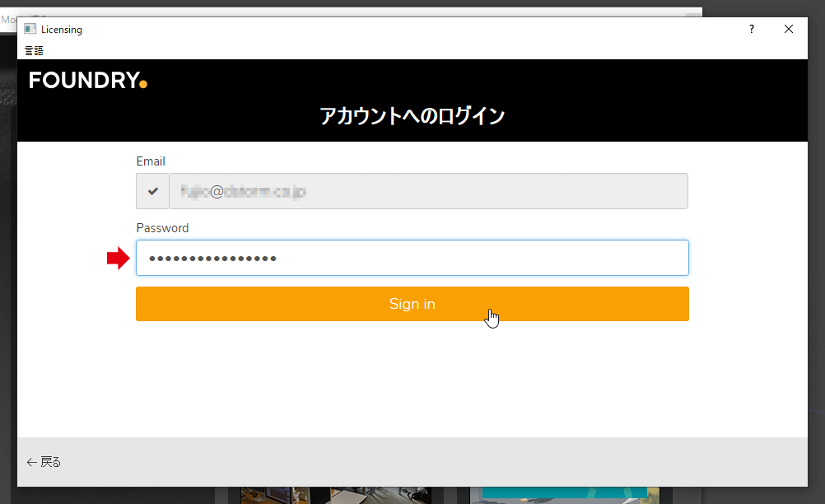825x504 pixels.
Task: Click the Licensing window title icon
Action: [30, 29]
